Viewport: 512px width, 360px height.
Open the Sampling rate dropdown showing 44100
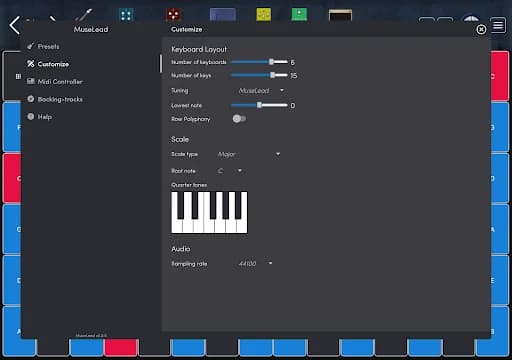(x=255, y=264)
